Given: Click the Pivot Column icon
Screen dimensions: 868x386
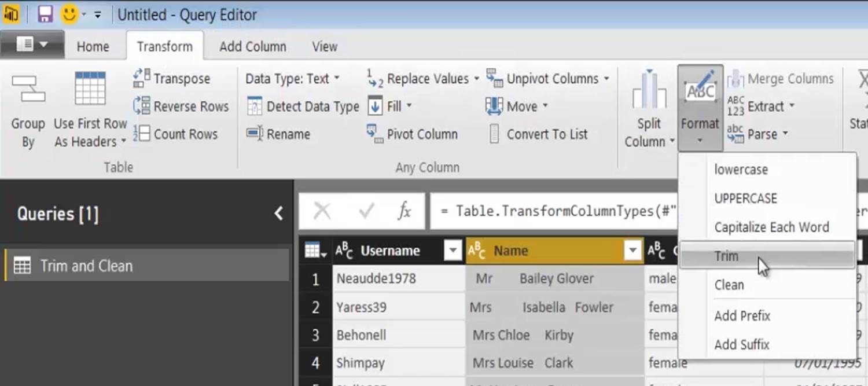Looking at the screenshot, I should pyautogui.click(x=375, y=134).
